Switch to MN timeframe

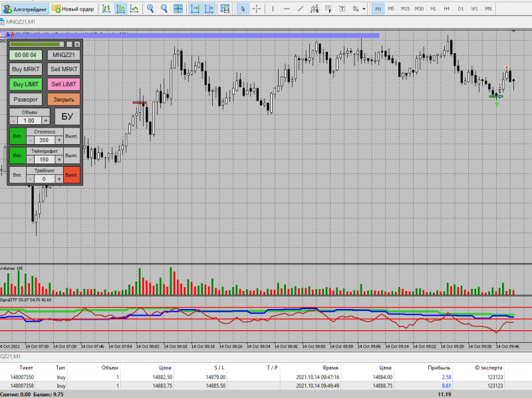pyautogui.click(x=488, y=9)
